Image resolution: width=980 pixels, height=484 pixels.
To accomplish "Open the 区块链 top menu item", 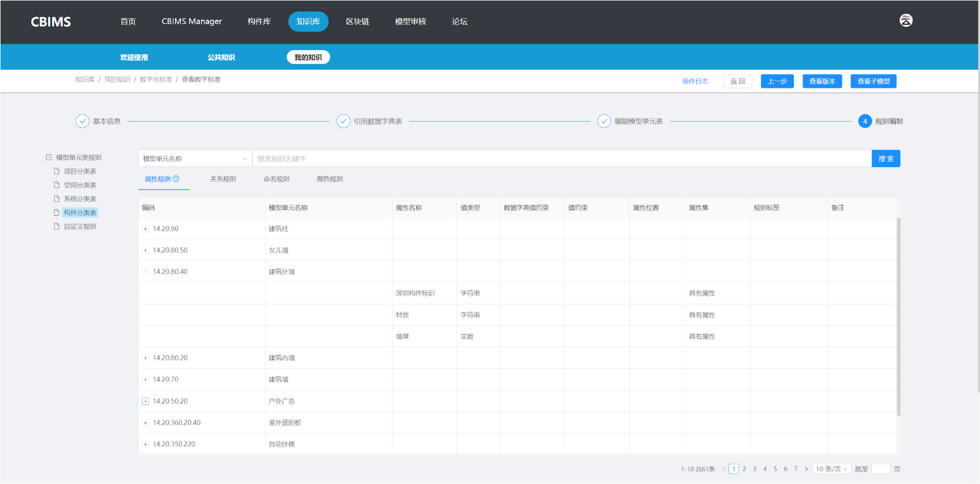I will tap(358, 22).
